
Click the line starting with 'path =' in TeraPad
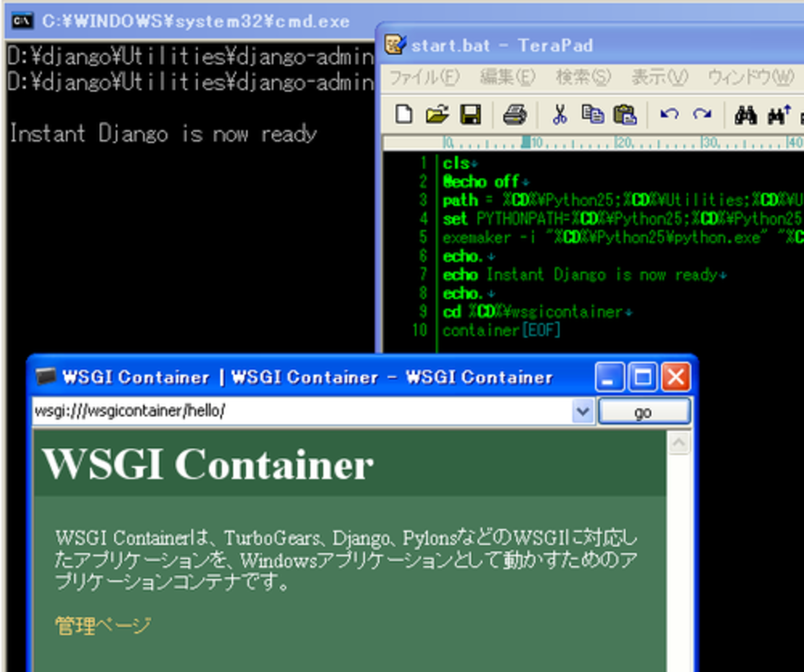tap(623, 200)
